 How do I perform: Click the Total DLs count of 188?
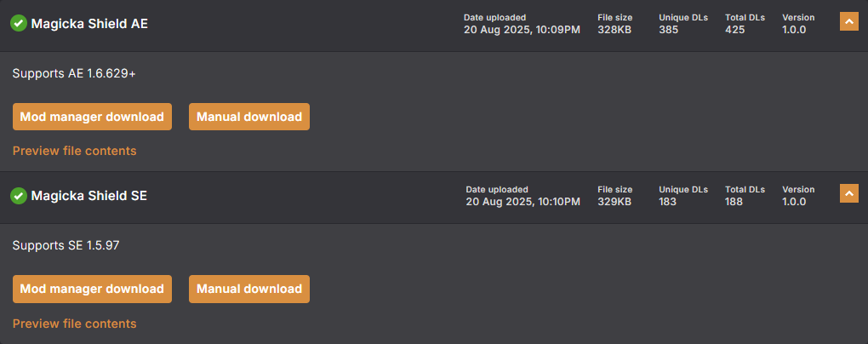(x=734, y=202)
